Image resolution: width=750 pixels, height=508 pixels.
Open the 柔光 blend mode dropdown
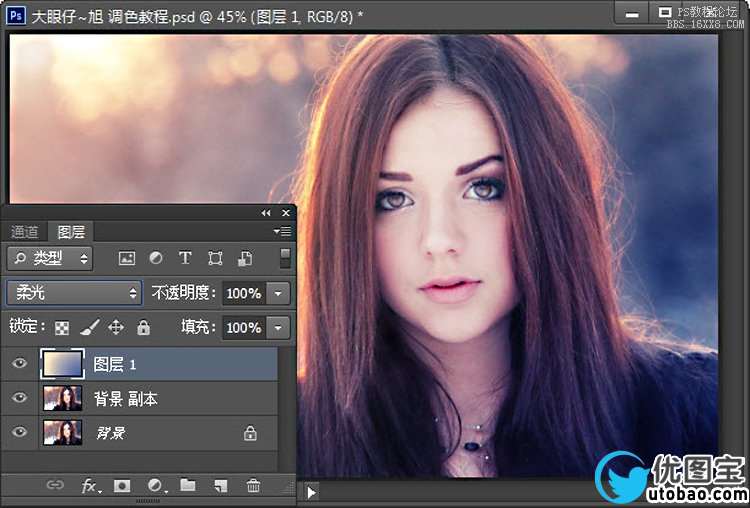tap(74, 293)
